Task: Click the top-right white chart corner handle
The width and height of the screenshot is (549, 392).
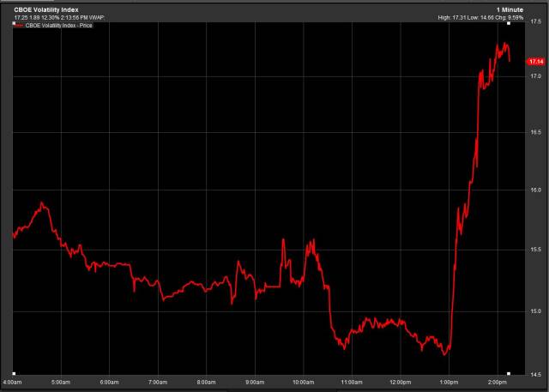Action: 509,23
